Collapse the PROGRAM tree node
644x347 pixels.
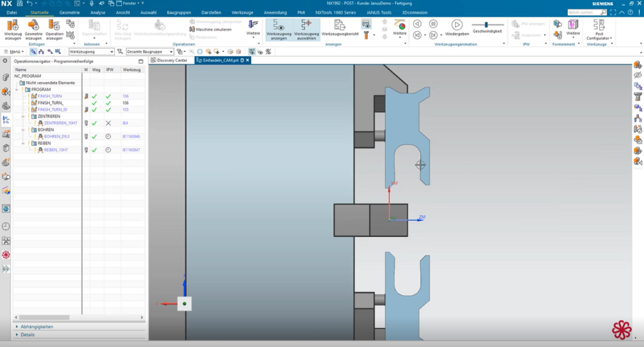click(x=17, y=90)
